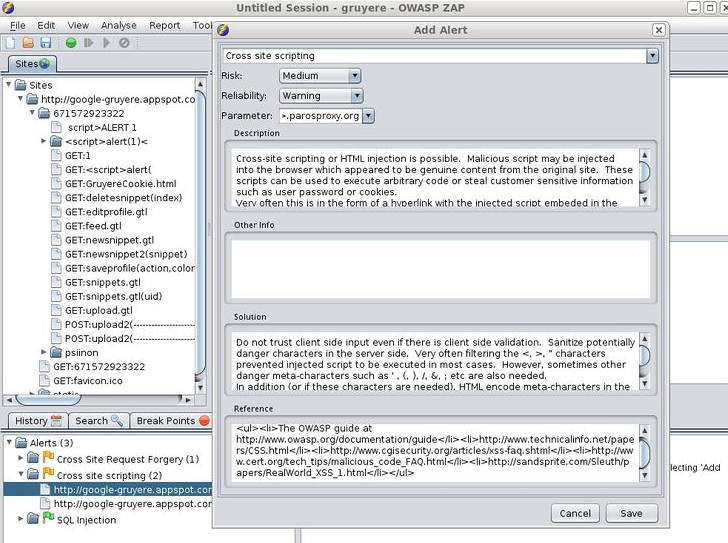Click the calendar icon on History tab
728x543 pixels.
56,420
